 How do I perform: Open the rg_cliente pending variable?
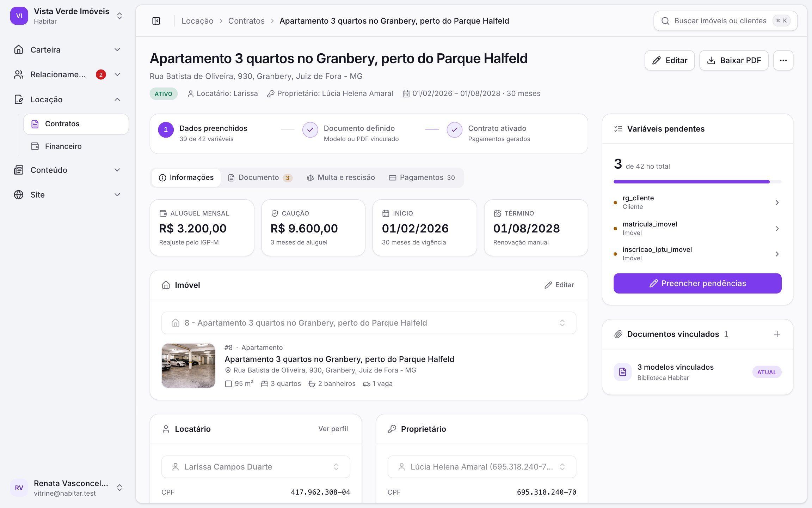pyautogui.click(x=697, y=202)
